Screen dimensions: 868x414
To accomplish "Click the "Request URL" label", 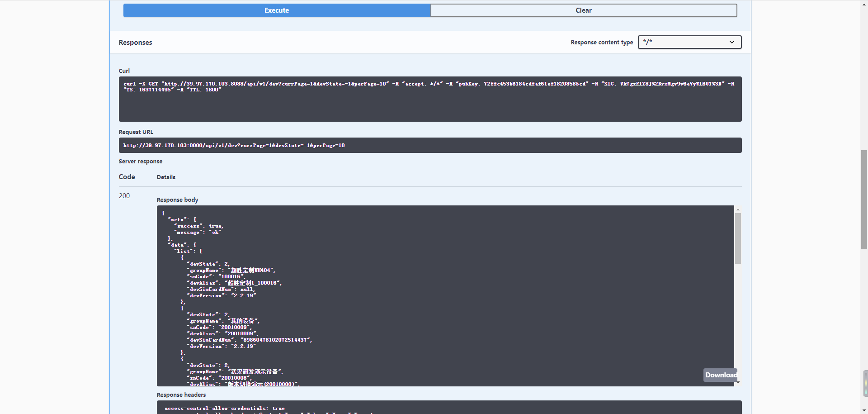I will (x=136, y=132).
